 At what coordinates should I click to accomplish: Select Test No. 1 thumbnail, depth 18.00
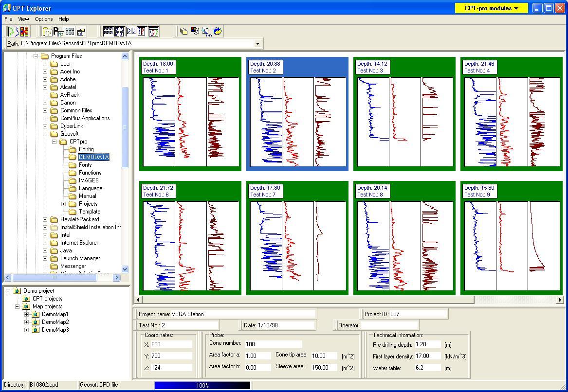coord(190,114)
